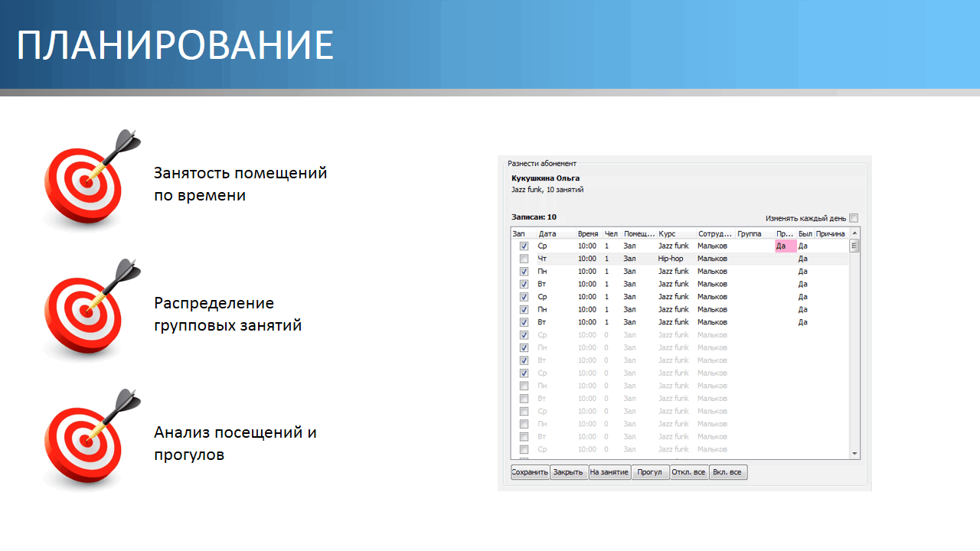Click the dart target icon beside Занятость помещений
The image size is (980, 551).
[92, 180]
